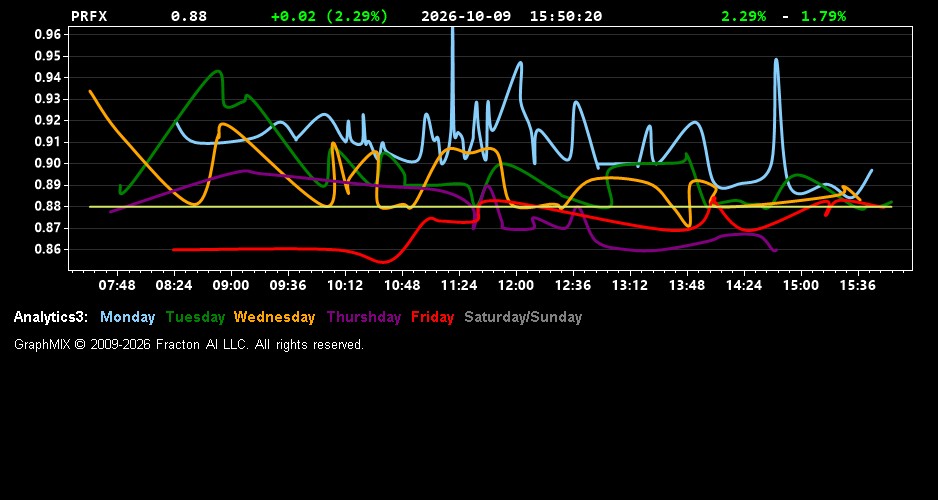Click the 07:48 time axis label
Viewport: 938px width, 500px height.
[x=117, y=285]
